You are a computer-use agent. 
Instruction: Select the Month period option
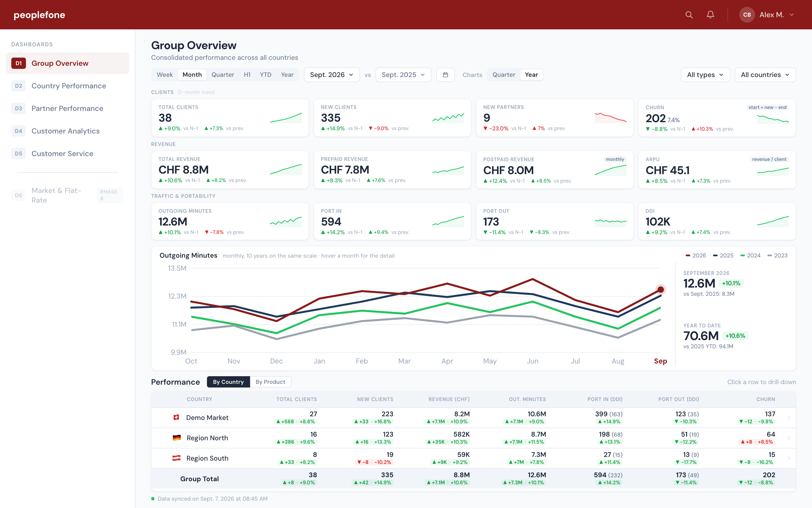(x=192, y=75)
